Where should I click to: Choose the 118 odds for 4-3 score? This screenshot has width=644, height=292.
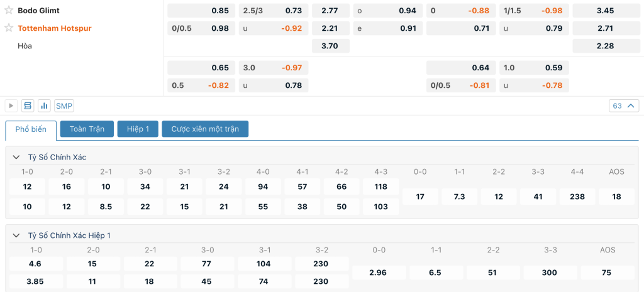(x=380, y=187)
